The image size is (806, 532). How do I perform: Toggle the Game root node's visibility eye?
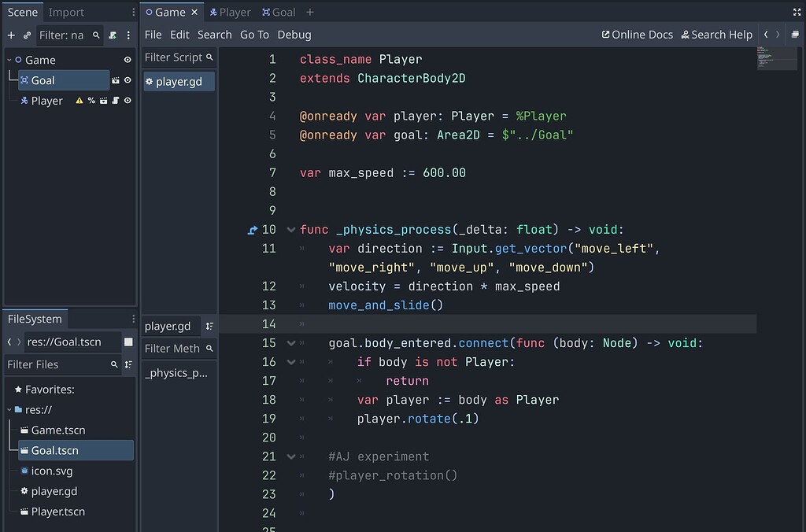point(128,60)
